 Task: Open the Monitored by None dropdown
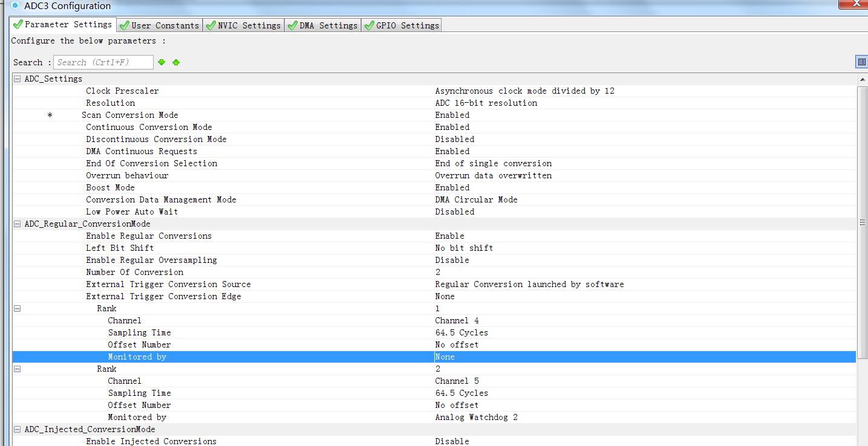pos(644,357)
